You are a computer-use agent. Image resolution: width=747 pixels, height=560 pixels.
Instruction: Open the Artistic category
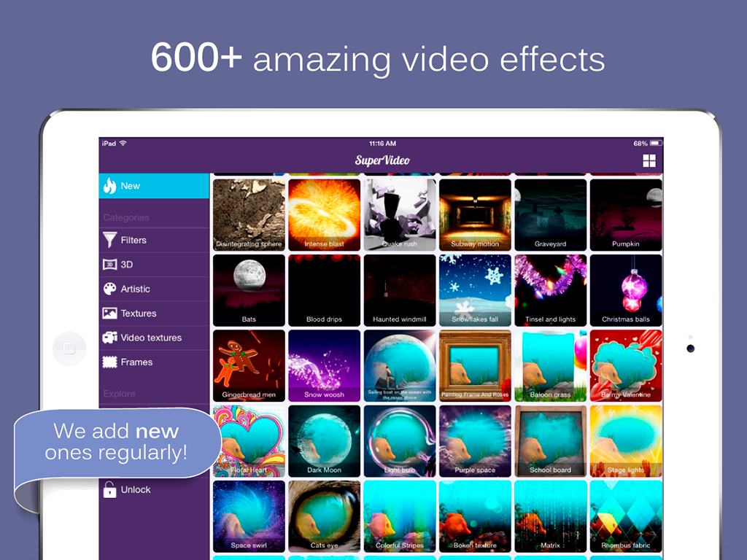coord(154,289)
